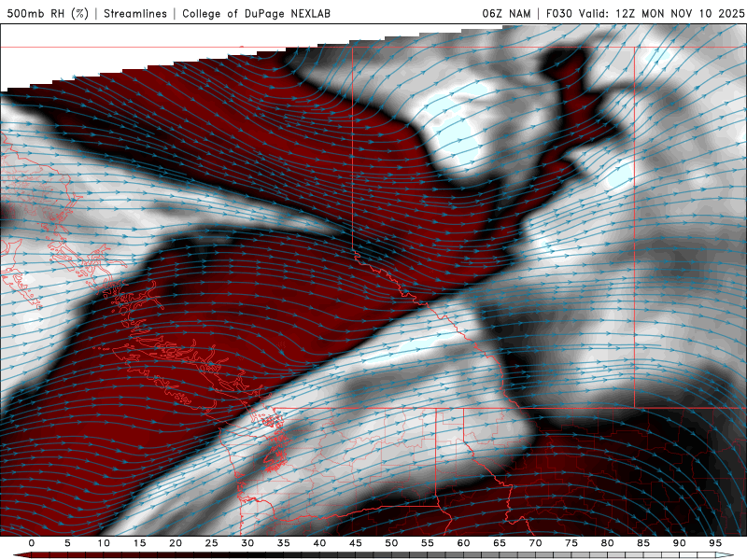Click the colorbar label "65"
The height and width of the screenshot is (560, 747).
point(500,543)
